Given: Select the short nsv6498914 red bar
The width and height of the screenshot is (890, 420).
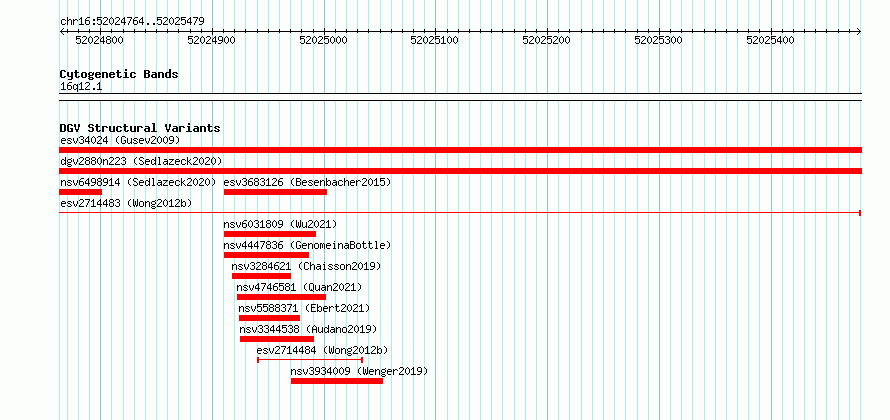Looking at the screenshot, I should 81,192.
